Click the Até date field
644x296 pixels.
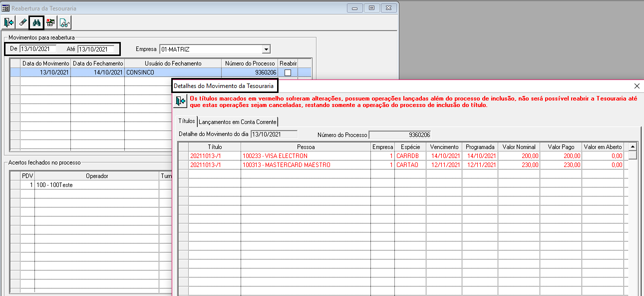click(96, 49)
